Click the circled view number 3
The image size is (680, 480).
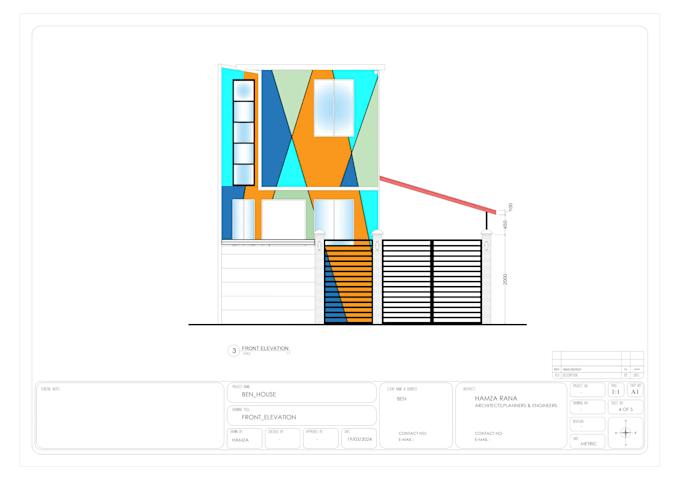pos(234,351)
